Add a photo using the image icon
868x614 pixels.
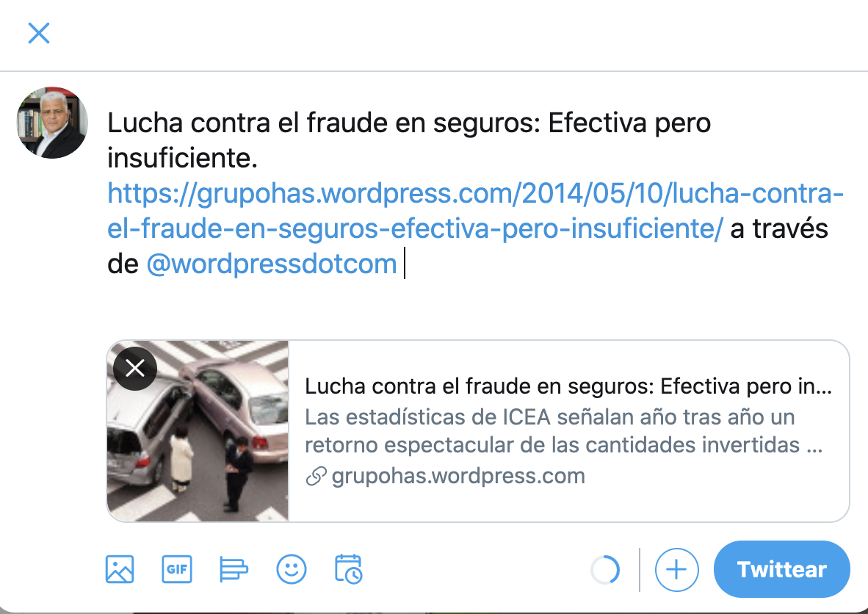(120, 569)
